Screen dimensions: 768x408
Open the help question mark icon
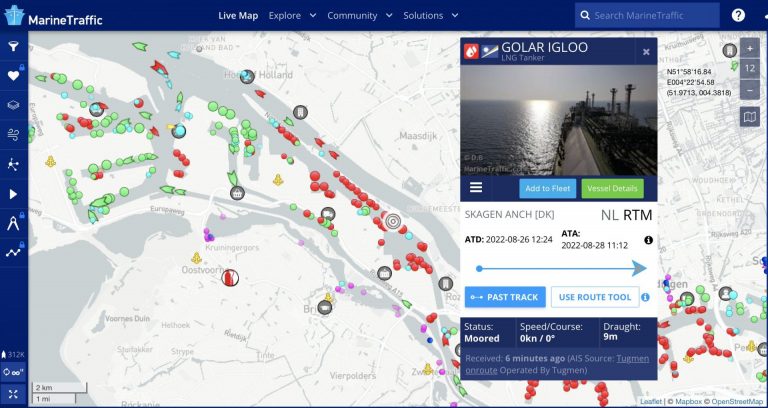[738, 16]
